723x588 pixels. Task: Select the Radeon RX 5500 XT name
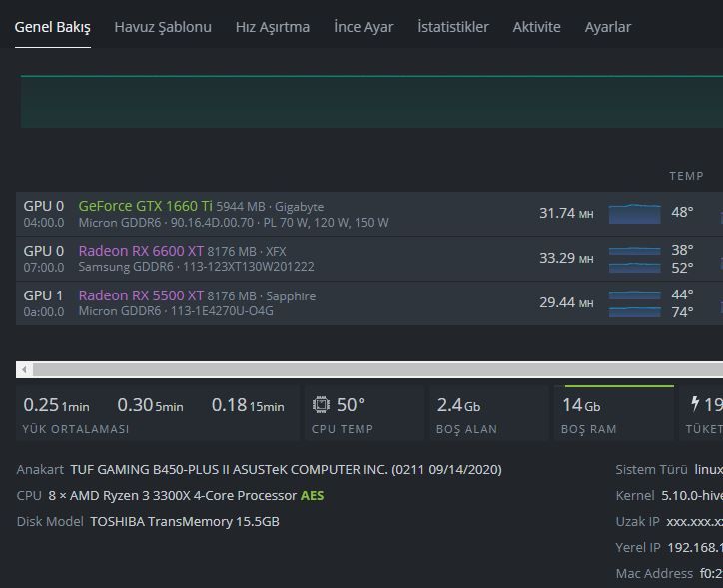point(141,294)
